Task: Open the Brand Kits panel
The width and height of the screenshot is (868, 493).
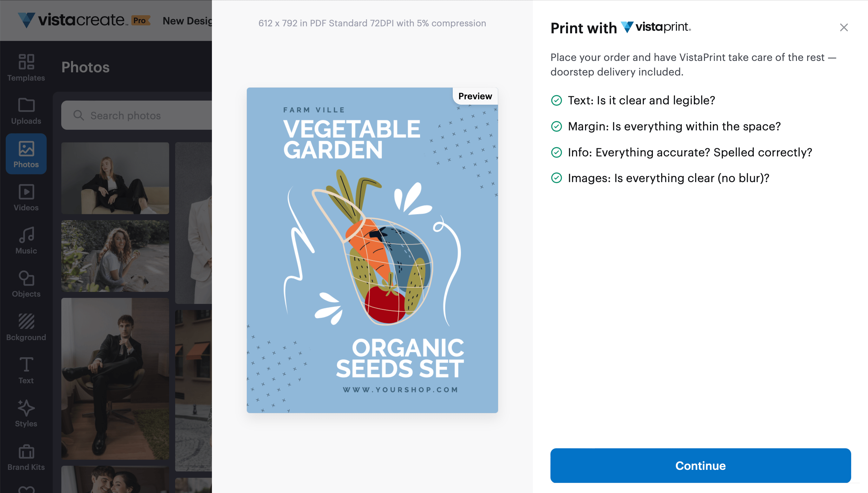Action: (26, 457)
